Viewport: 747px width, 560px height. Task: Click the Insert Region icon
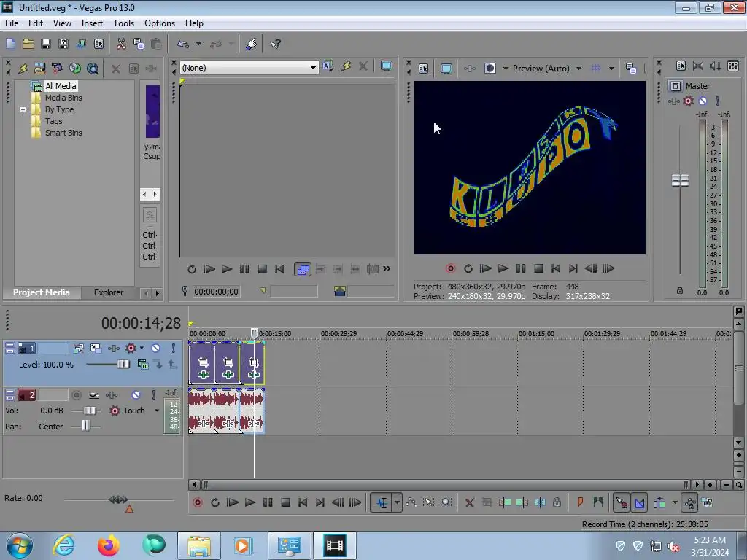(x=598, y=502)
